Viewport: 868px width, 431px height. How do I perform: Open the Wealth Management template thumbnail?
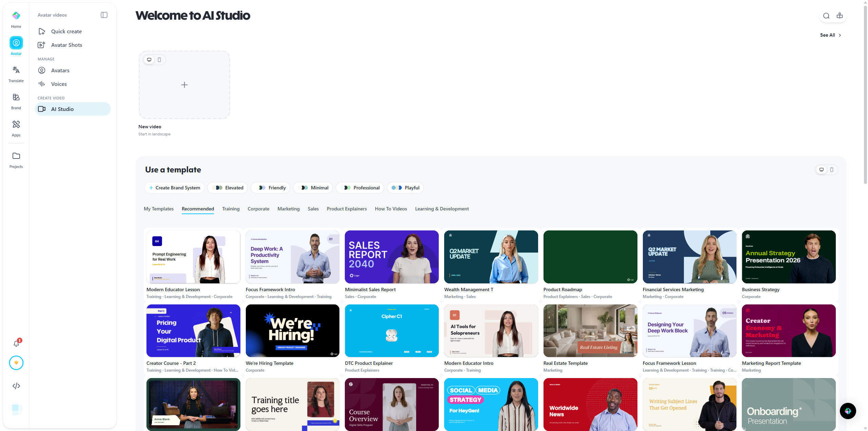pos(491,257)
